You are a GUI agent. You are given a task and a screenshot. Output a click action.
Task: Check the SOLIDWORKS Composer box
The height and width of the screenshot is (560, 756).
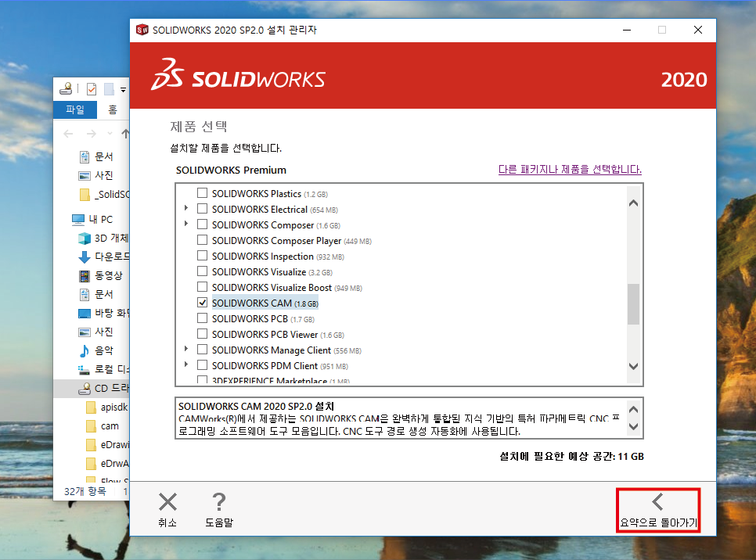[203, 224]
